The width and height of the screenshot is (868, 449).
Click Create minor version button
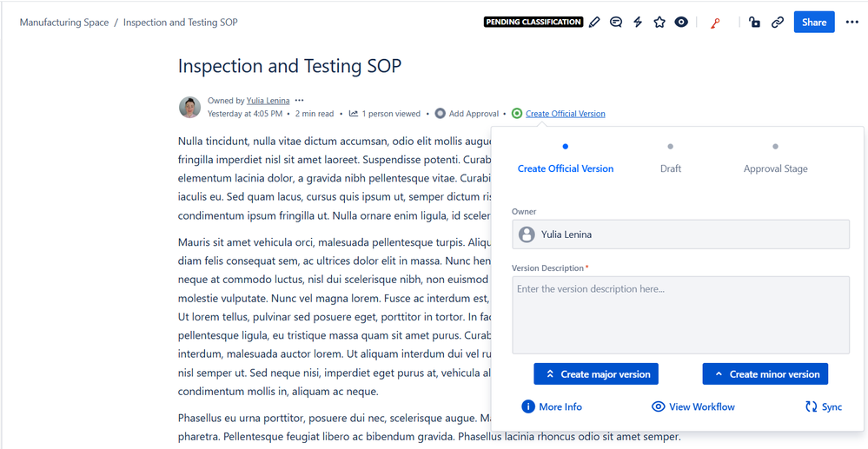(x=765, y=374)
